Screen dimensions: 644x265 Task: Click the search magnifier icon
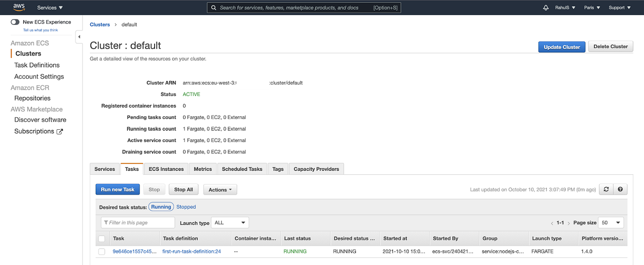click(x=214, y=8)
